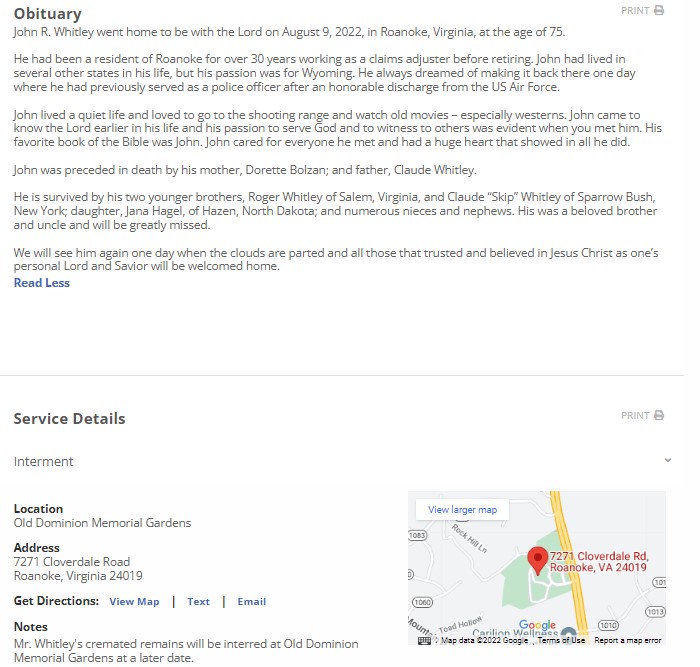The width and height of the screenshot is (700, 667).
Task: Click the Google logo on the map
Action: tap(537, 626)
